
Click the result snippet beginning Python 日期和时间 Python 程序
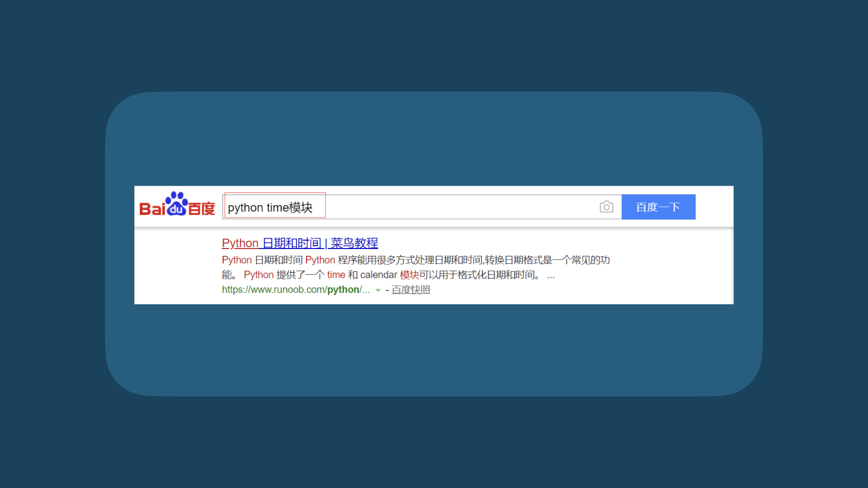pyautogui.click(x=415, y=267)
